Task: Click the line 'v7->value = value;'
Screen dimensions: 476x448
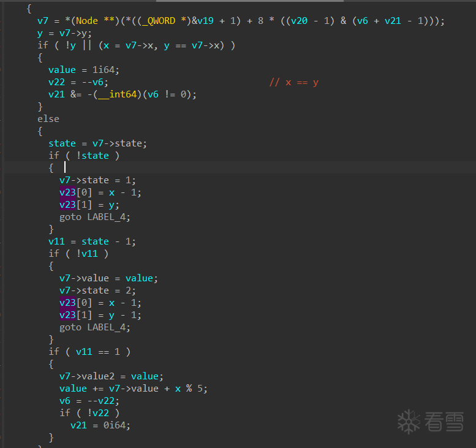Action: [108, 278]
